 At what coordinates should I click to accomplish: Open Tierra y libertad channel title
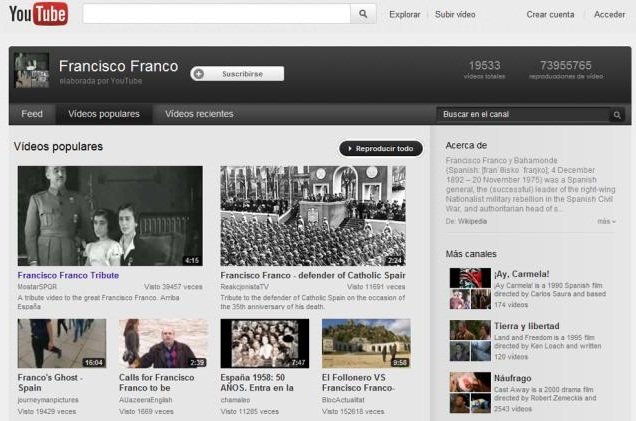[526, 326]
